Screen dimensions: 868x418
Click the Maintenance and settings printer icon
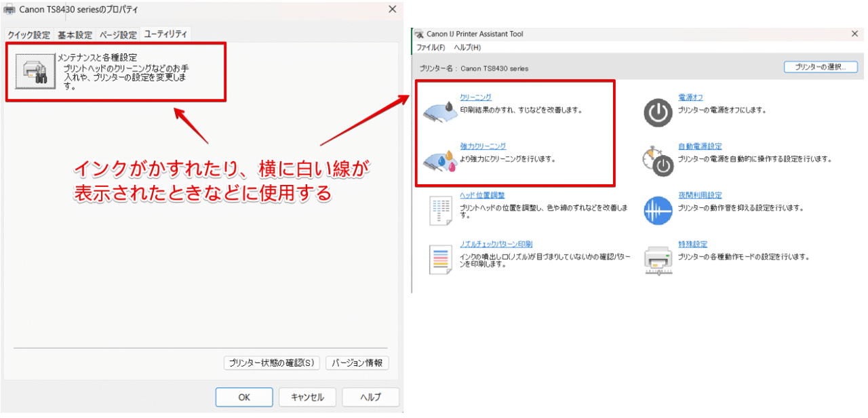pyautogui.click(x=35, y=71)
